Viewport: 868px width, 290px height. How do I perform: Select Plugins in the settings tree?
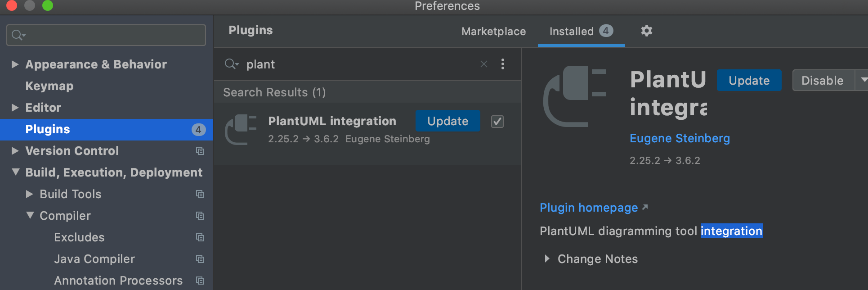tap(107, 130)
